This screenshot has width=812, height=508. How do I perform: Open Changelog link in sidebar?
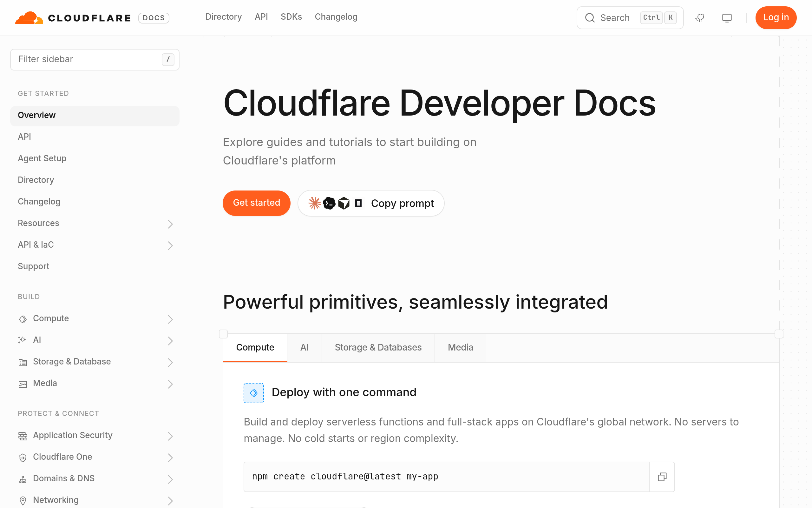coord(39,202)
